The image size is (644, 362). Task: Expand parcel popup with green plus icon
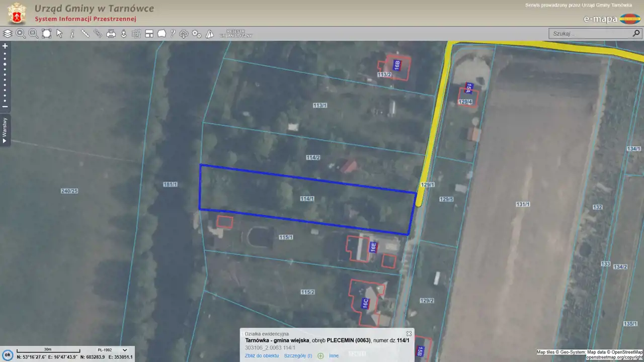[320, 356]
